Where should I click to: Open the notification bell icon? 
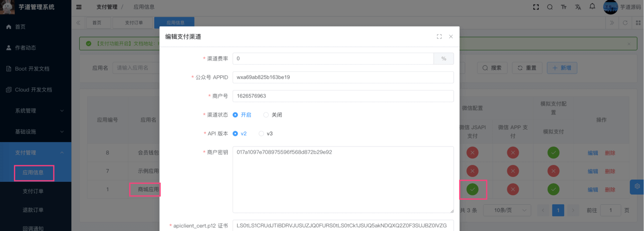[592, 6]
